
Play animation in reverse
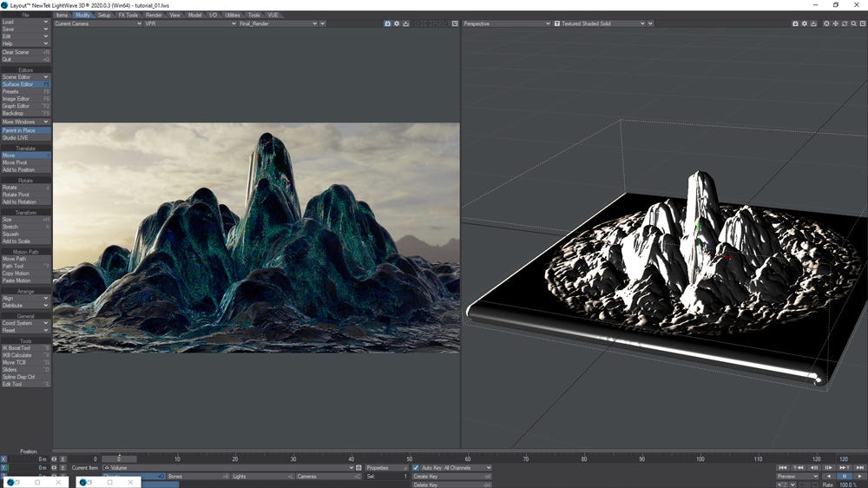tap(829, 477)
